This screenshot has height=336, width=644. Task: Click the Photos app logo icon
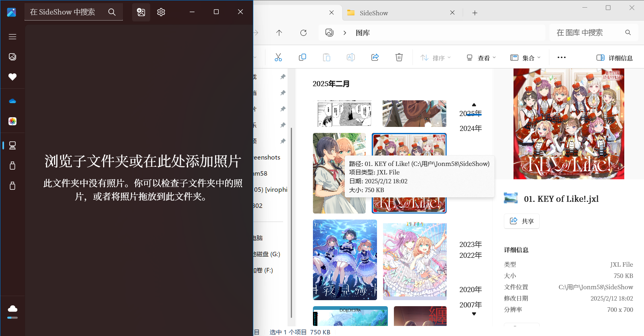pos(12,12)
